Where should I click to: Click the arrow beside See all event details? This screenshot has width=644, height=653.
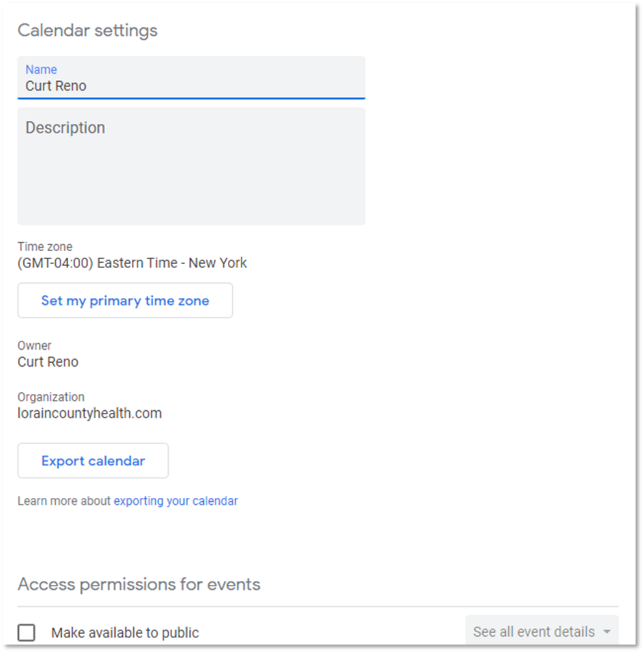[607, 632]
